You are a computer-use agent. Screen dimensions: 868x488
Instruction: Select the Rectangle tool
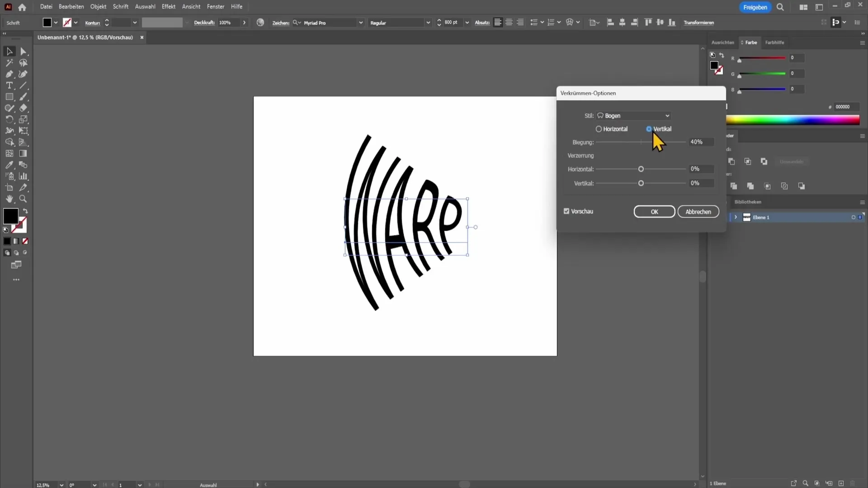[x=9, y=97]
